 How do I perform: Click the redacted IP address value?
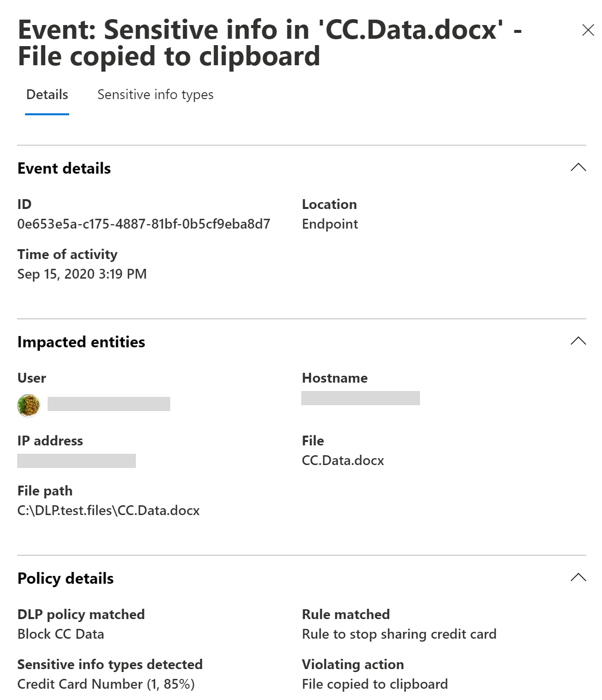tap(77, 461)
